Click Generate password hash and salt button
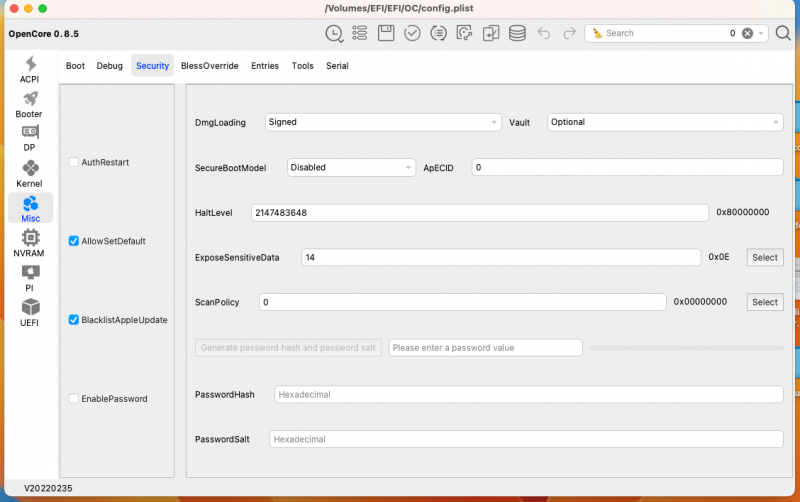This screenshot has width=800, height=502. [x=288, y=348]
